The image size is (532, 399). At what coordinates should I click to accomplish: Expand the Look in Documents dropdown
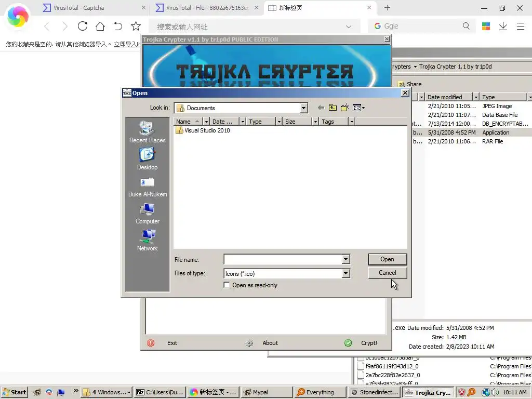303,108
